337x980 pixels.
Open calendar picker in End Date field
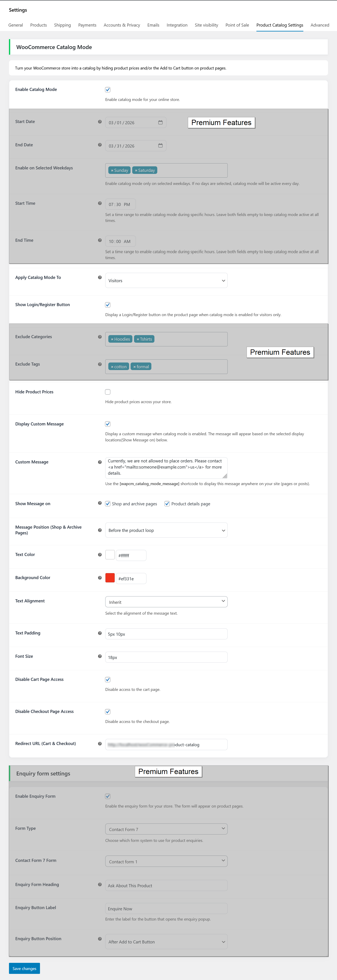tap(160, 146)
